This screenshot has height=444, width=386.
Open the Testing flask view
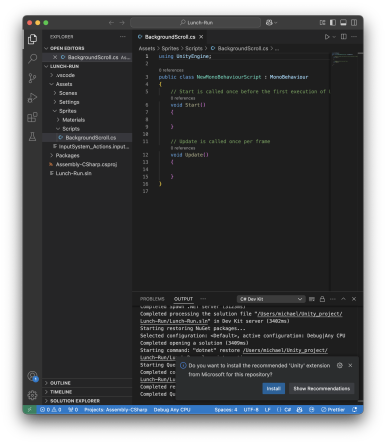point(32,136)
